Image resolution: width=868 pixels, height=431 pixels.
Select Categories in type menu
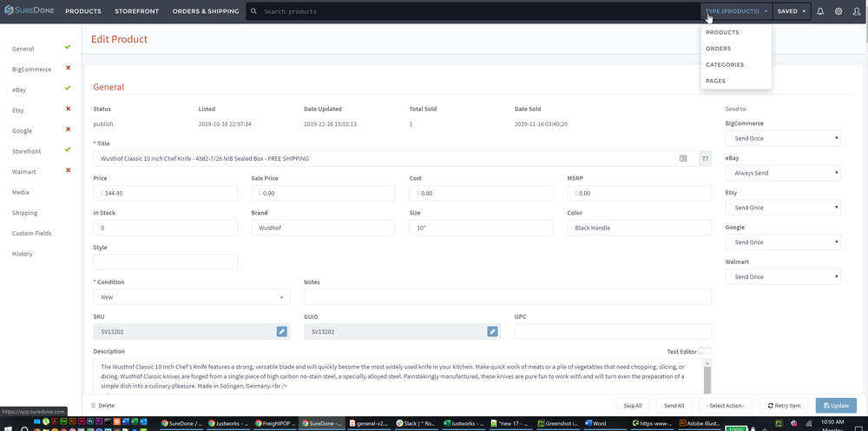tap(725, 64)
